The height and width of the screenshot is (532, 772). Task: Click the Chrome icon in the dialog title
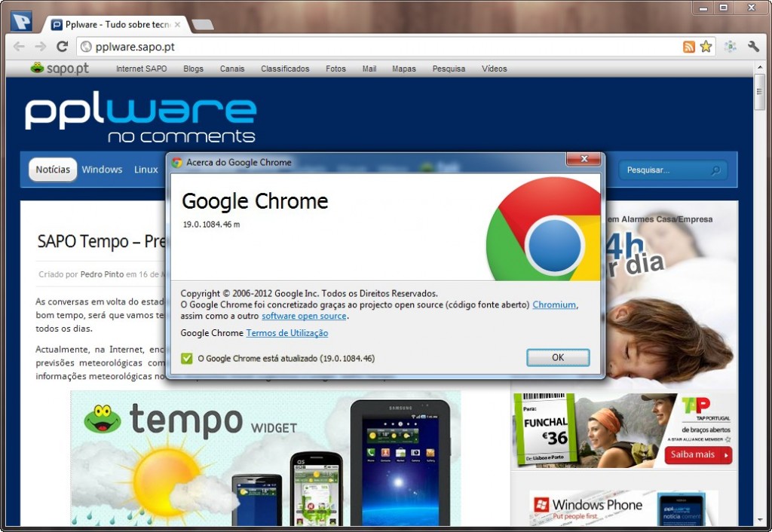pos(176,163)
